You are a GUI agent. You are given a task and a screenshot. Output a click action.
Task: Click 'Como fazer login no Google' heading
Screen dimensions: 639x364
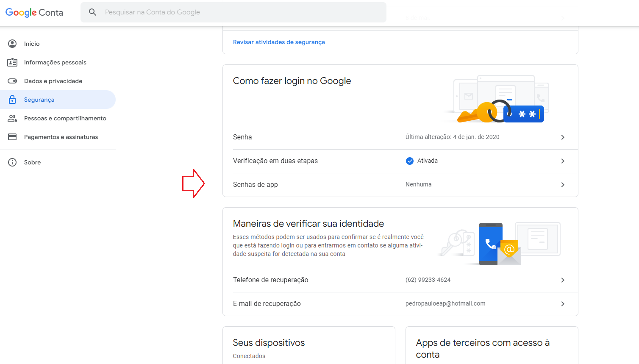[292, 81]
